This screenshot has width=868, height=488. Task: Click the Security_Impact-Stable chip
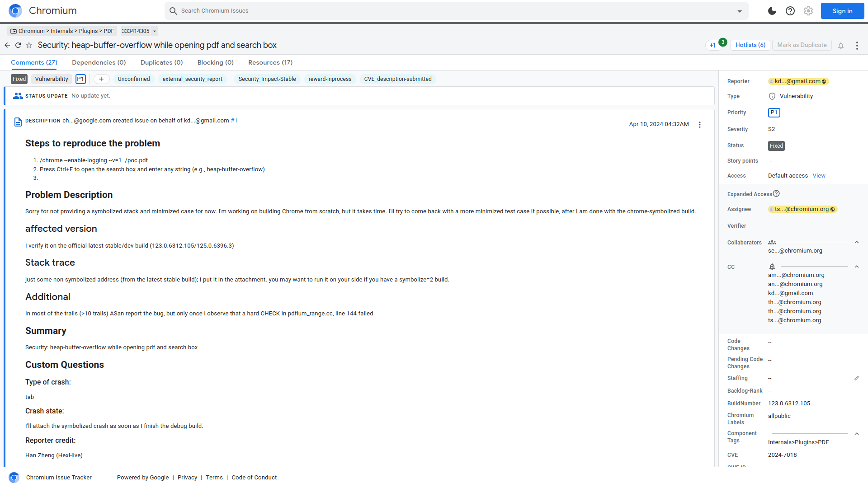(x=267, y=79)
